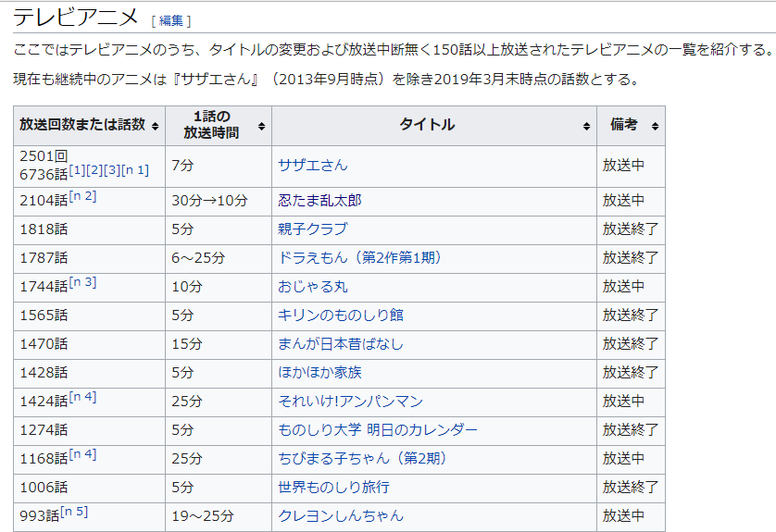Click footnote [n 3] beside 1744話

(82, 282)
